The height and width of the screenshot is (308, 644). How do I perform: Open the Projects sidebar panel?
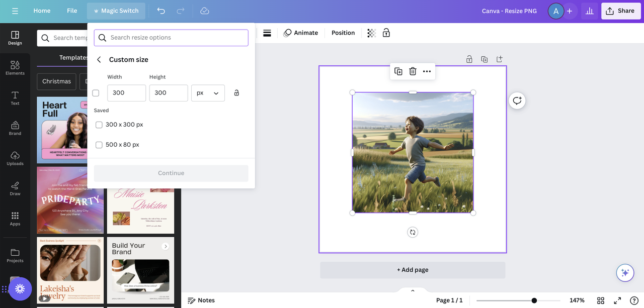pyautogui.click(x=15, y=255)
